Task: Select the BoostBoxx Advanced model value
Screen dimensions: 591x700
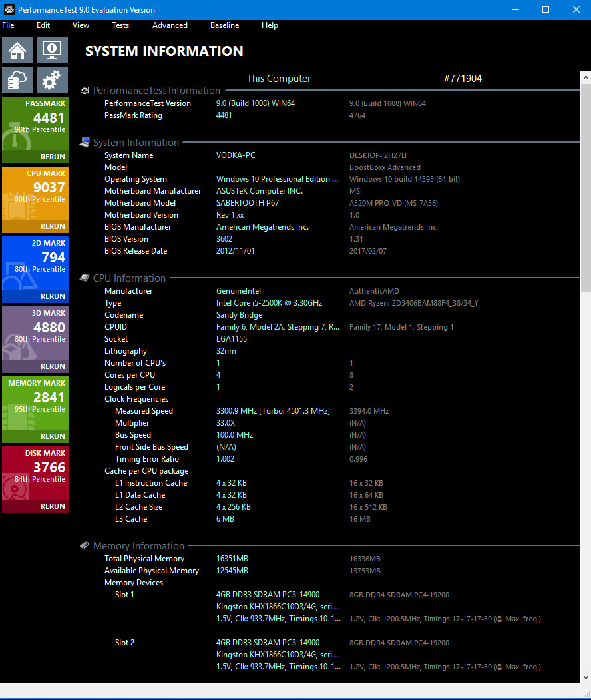Action: click(385, 167)
